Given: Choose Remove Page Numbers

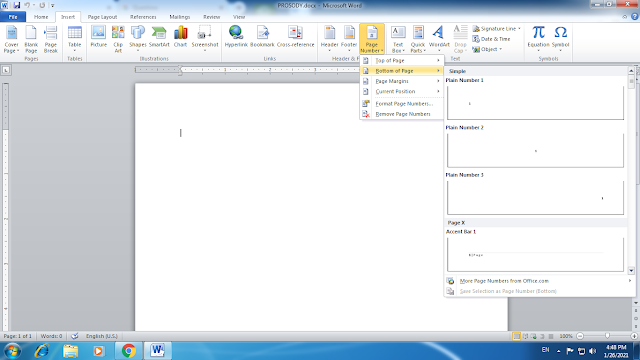Looking at the screenshot, I should point(402,114).
